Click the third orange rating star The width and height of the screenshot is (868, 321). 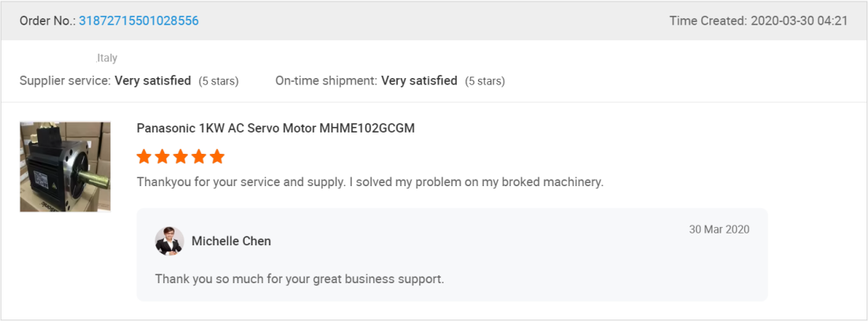tap(181, 156)
